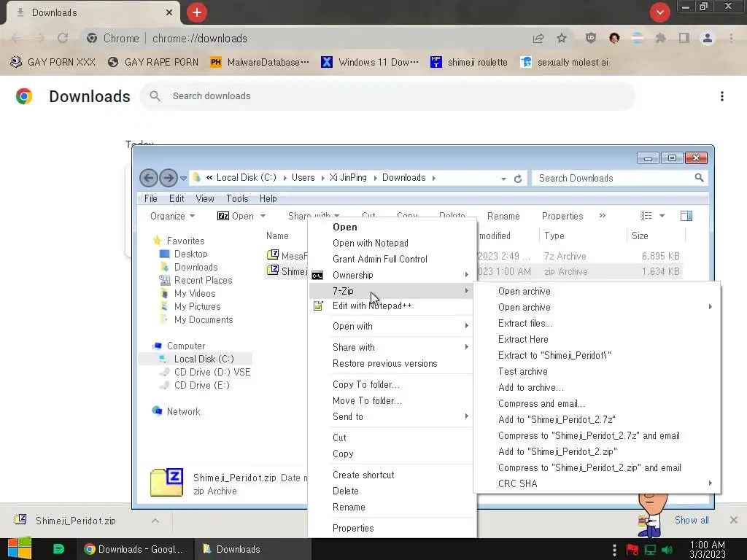Reload the Chrome downloads page
This screenshot has height=560, width=747.
tap(63, 39)
